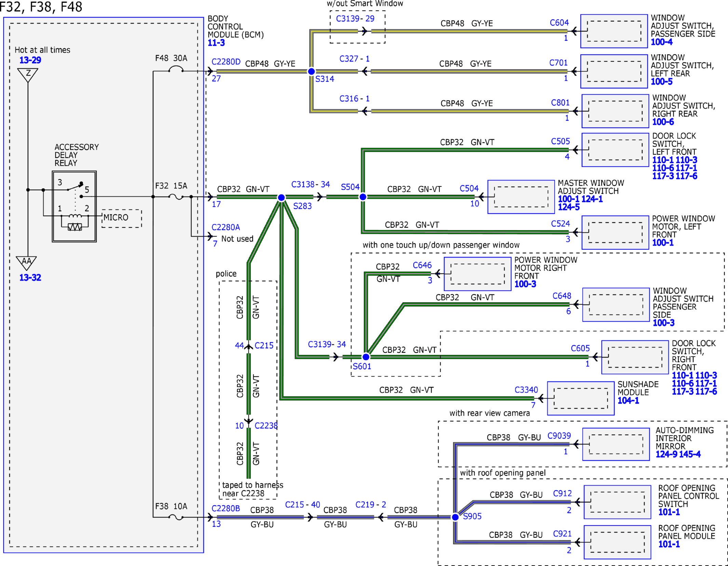This screenshot has width=728, height=566.
Task: Select the C921 connector label
Action: 563,534
